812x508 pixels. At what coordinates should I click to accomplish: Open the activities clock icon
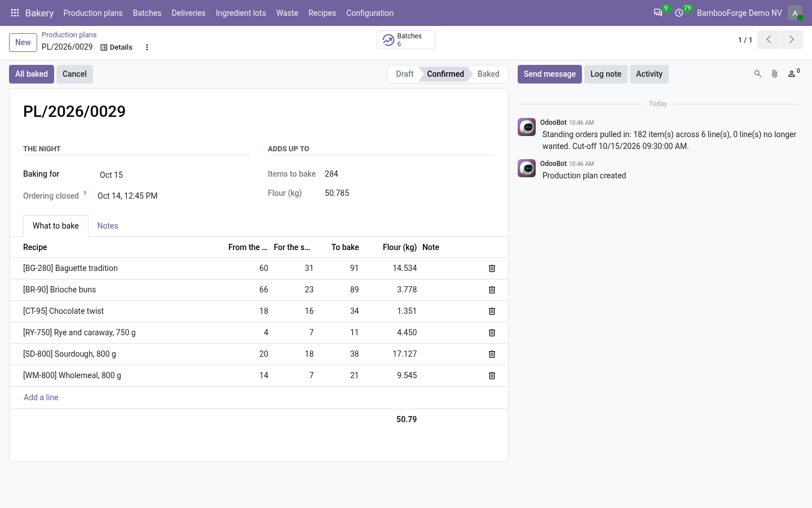coord(679,13)
